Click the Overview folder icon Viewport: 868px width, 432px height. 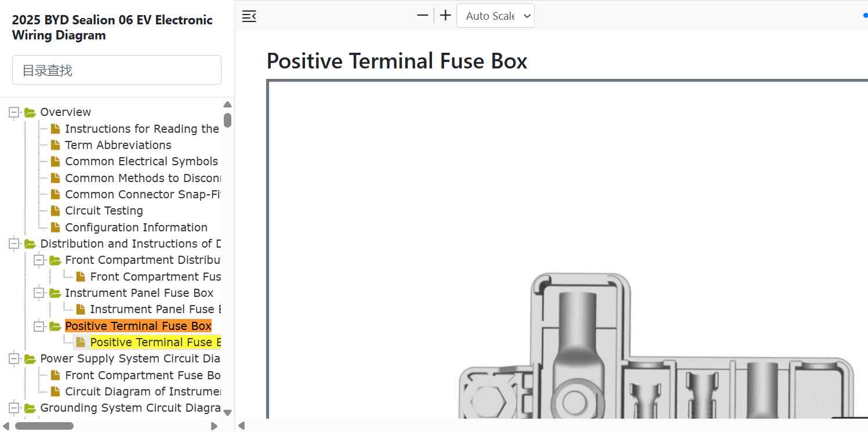tap(30, 112)
